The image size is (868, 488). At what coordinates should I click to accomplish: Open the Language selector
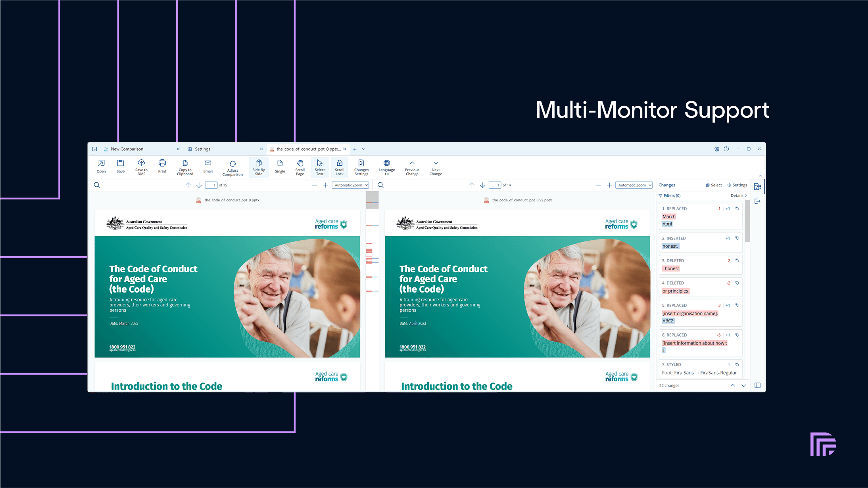coord(387,167)
